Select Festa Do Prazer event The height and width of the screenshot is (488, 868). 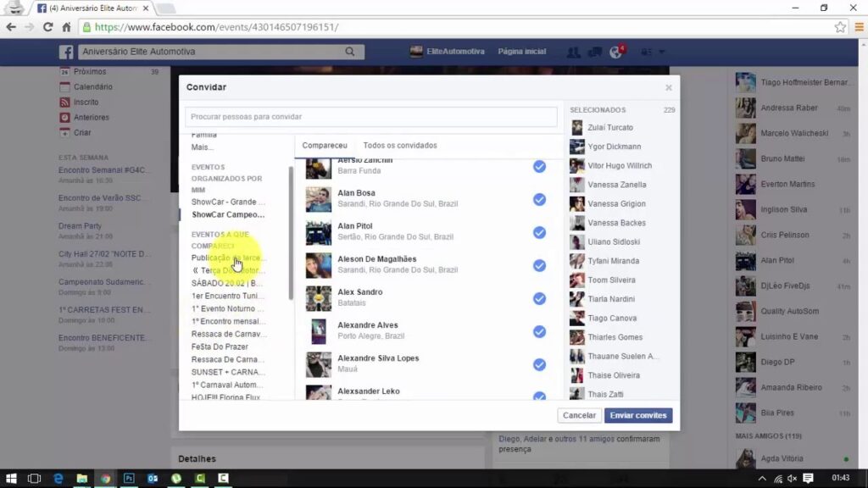(x=220, y=347)
